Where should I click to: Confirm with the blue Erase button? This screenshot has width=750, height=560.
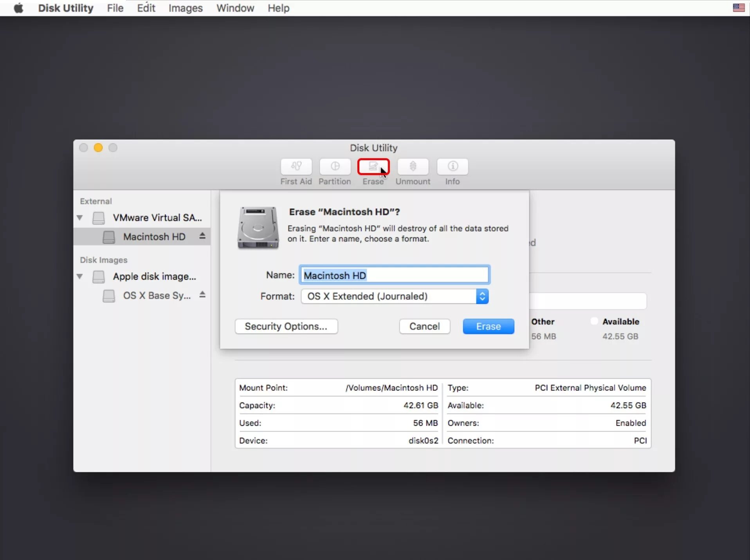click(489, 326)
